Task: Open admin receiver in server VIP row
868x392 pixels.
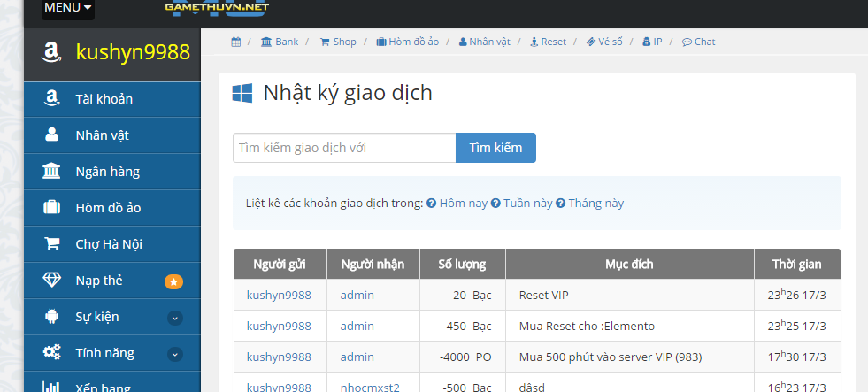Action: [x=357, y=357]
